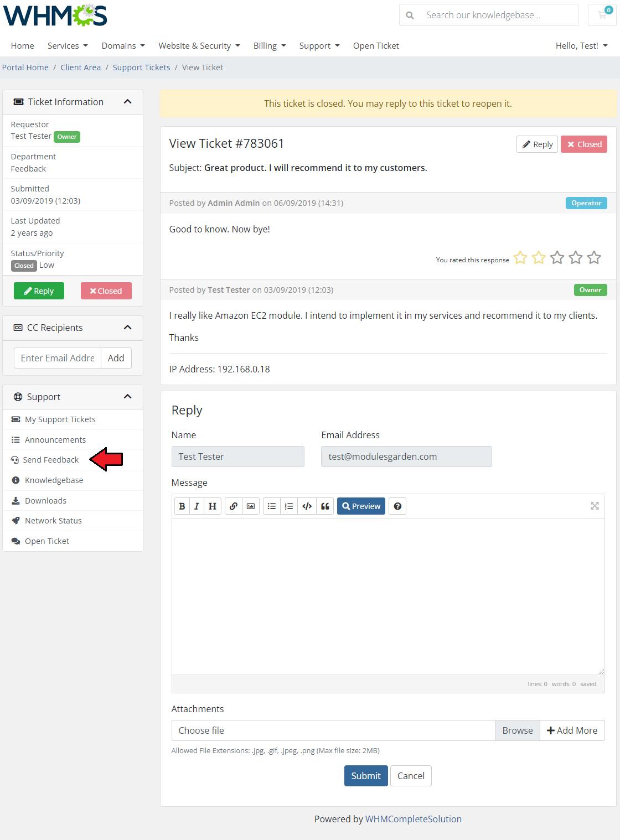
Task: Follow the Client Area breadcrumb
Action: (81, 68)
